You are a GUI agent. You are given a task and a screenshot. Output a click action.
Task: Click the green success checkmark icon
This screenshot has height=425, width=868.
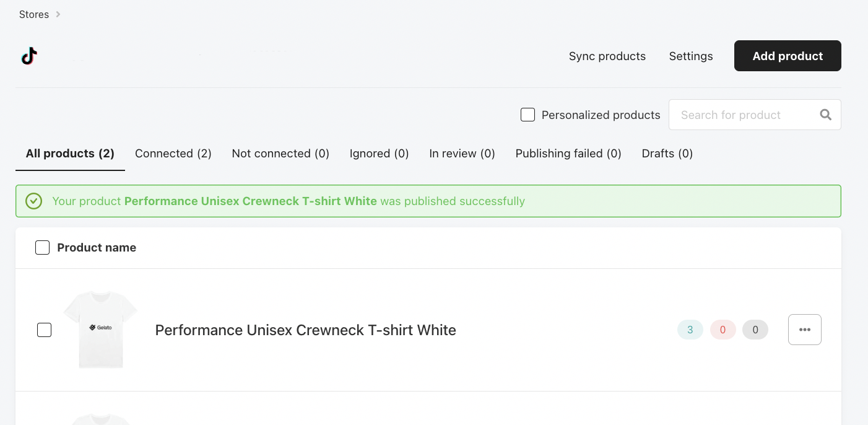[34, 201]
